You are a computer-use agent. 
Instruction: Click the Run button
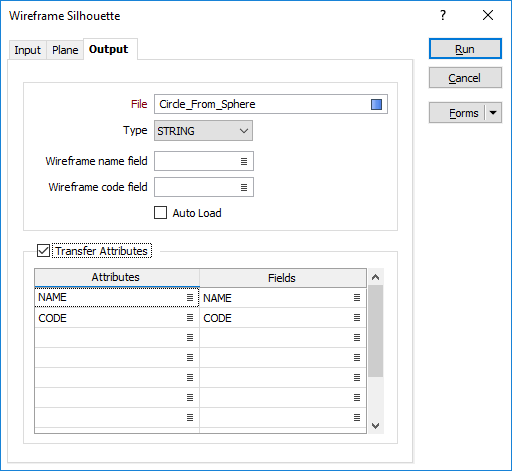[x=465, y=49]
